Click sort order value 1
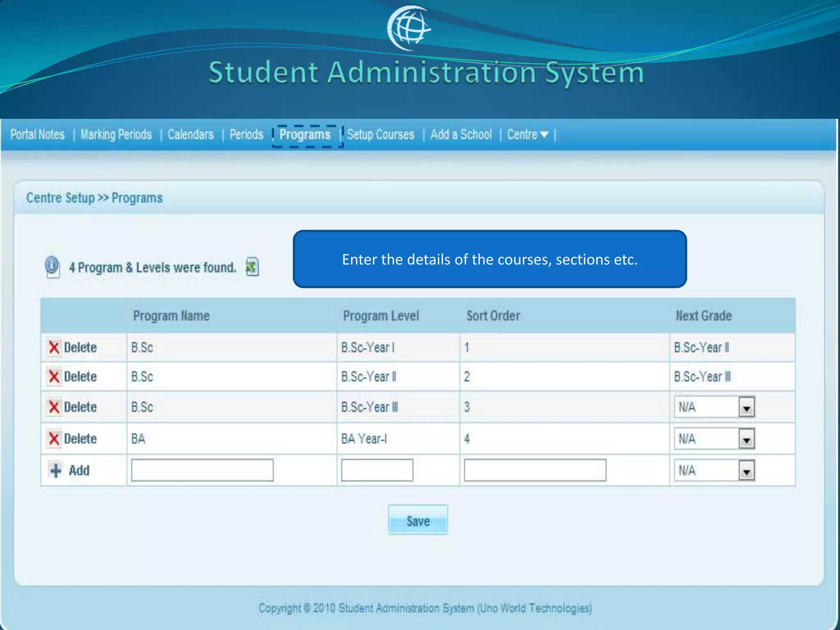840x630 pixels. 466,347
